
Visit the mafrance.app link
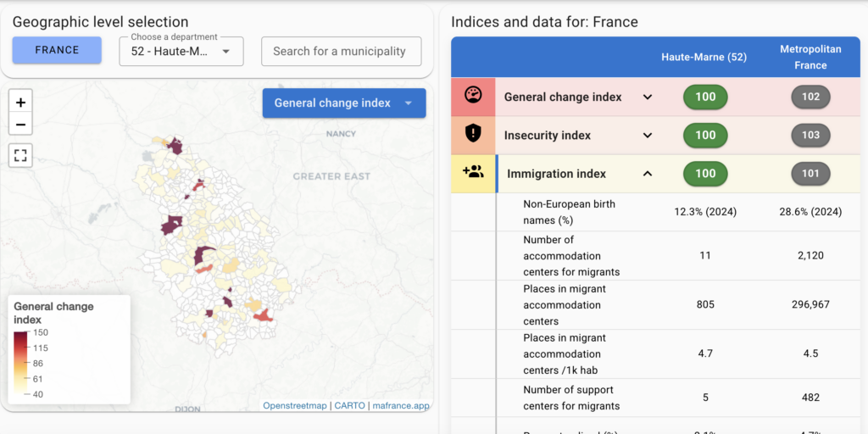coord(401,406)
